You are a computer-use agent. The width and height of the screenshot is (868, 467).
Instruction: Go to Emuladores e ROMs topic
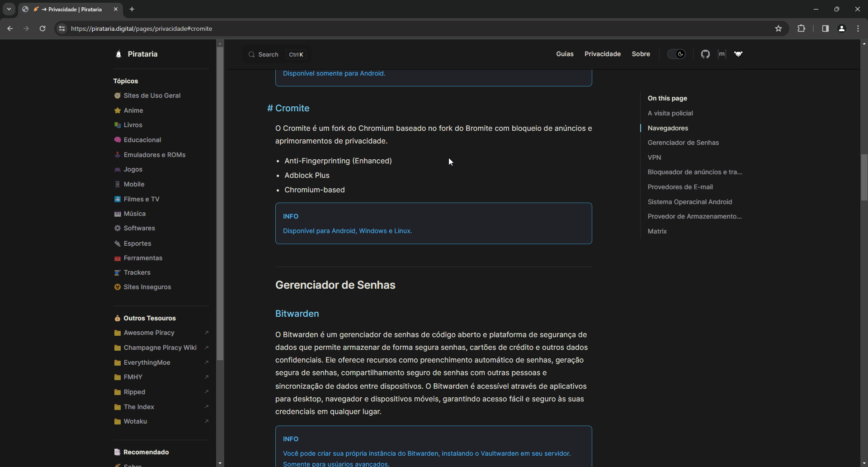(x=154, y=155)
